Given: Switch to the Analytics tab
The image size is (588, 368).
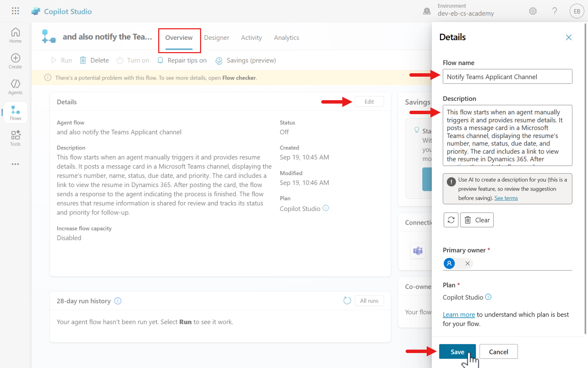Looking at the screenshot, I should (x=287, y=38).
